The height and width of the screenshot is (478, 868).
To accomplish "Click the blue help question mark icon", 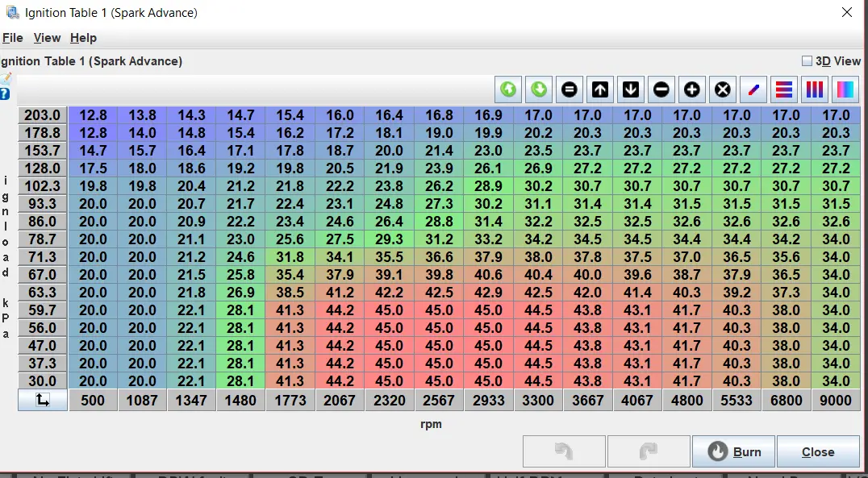I will point(5,94).
